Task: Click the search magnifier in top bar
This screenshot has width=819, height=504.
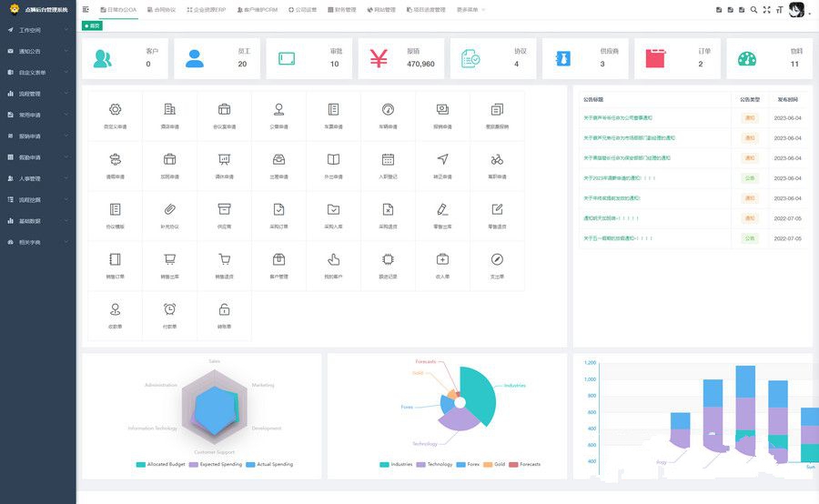Action: pos(753,10)
